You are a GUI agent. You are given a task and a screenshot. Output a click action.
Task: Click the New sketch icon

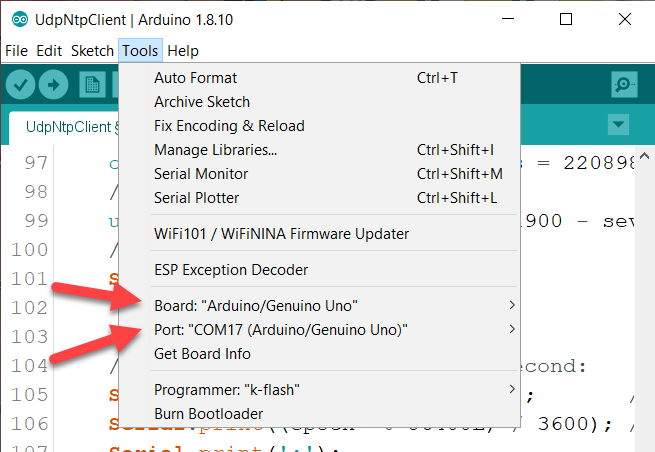92,85
